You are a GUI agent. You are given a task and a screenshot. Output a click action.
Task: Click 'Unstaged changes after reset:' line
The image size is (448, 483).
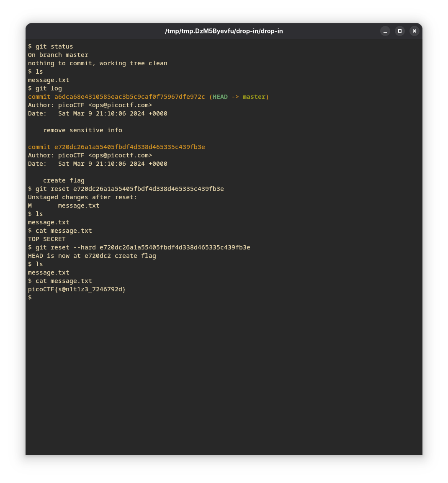click(82, 197)
